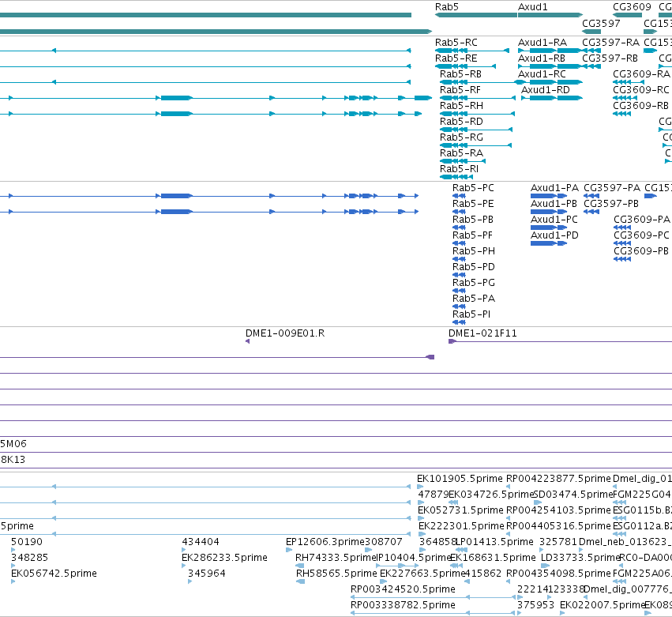Select the Axud1-RC transcript label
Image resolution: width=672 pixels, height=617 pixels.
coord(542,74)
